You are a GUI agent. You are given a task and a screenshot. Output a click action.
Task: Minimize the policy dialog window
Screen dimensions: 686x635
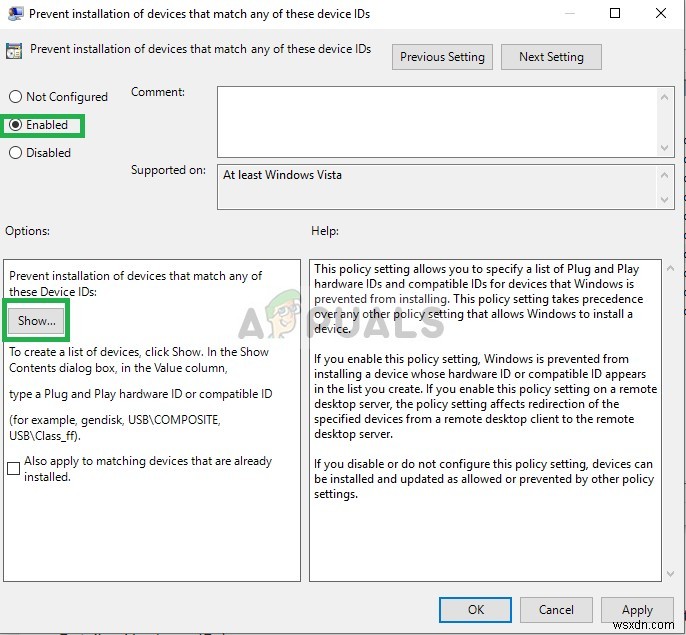click(569, 13)
